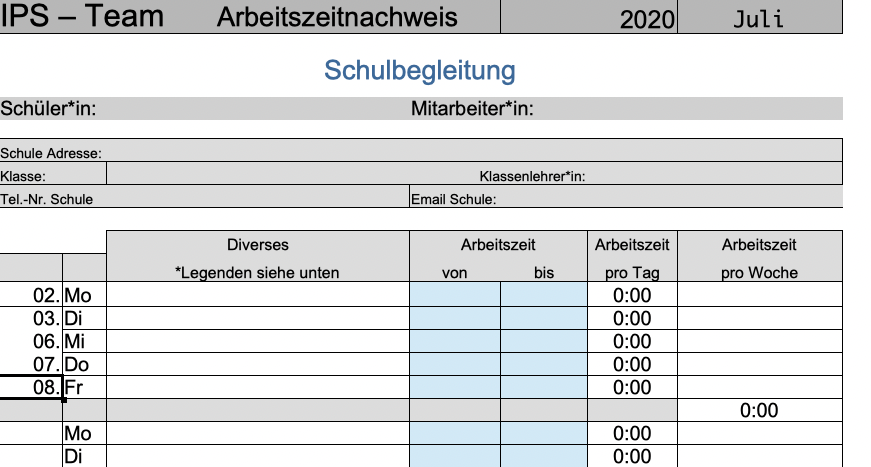
Task: Select the "bis" time cell for 03. Di
Action: pyautogui.click(x=544, y=319)
